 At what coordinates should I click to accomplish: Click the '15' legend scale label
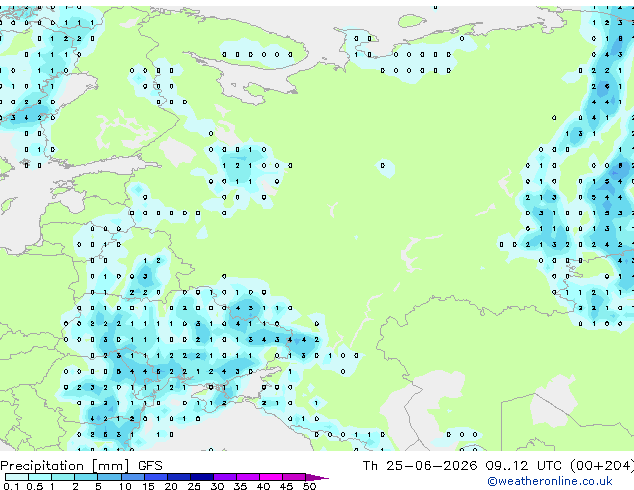click(148, 486)
